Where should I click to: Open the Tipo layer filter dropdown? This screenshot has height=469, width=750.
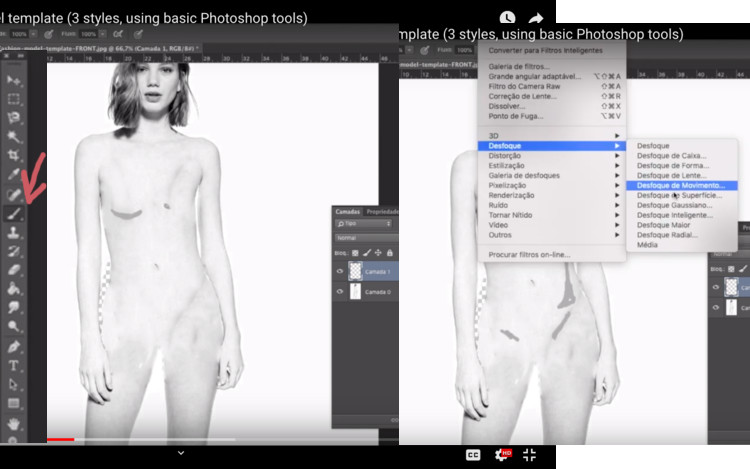click(x=364, y=223)
